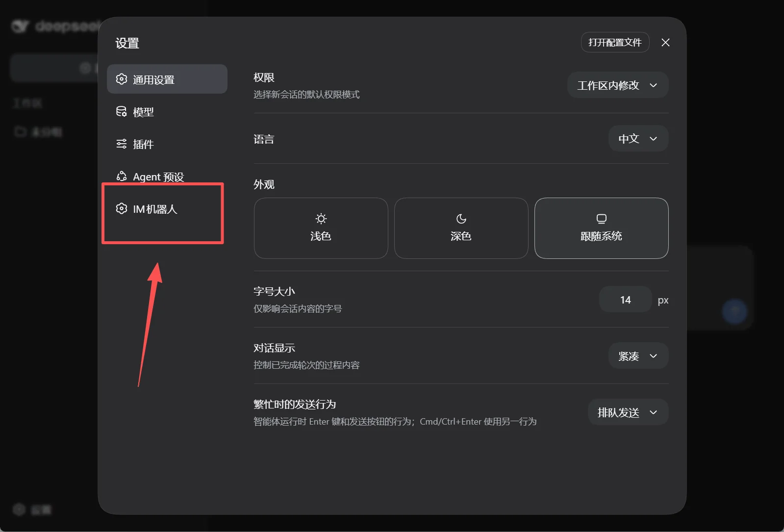Click the blurred blue send button behind dialog
The width and height of the screenshot is (784, 532).
click(734, 311)
